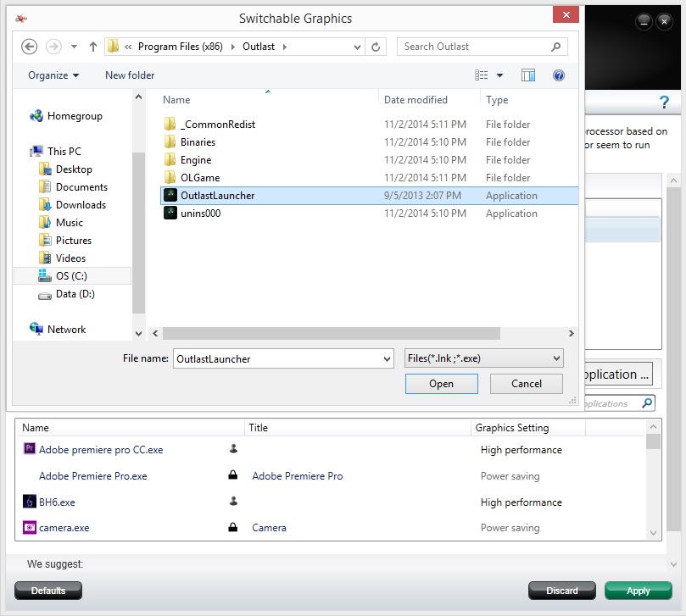This screenshot has height=616, width=686.
Task: Sort by Name column header
Action: tap(176, 100)
